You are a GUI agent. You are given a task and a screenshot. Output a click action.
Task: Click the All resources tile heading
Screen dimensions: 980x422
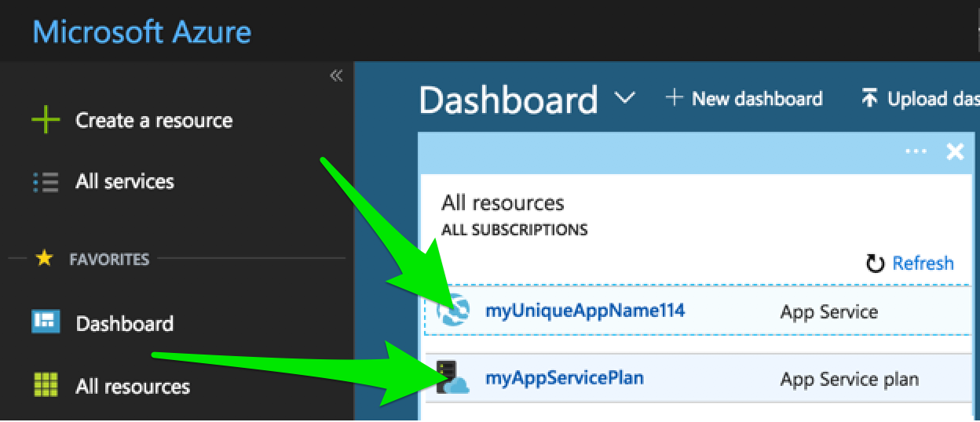[x=503, y=203]
